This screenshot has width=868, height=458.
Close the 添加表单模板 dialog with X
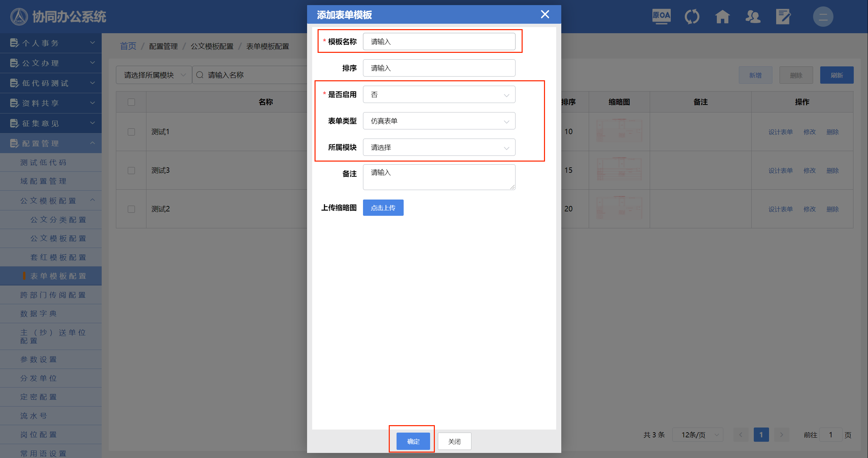click(545, 14)
